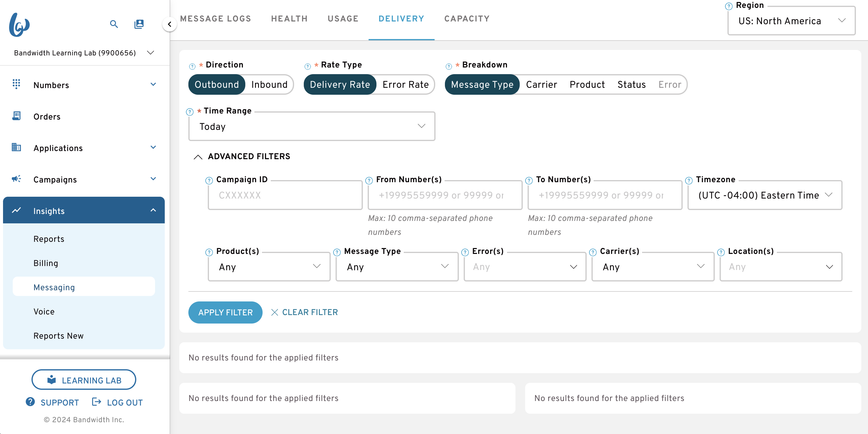Set breakdown to Status

click(631, 84)
